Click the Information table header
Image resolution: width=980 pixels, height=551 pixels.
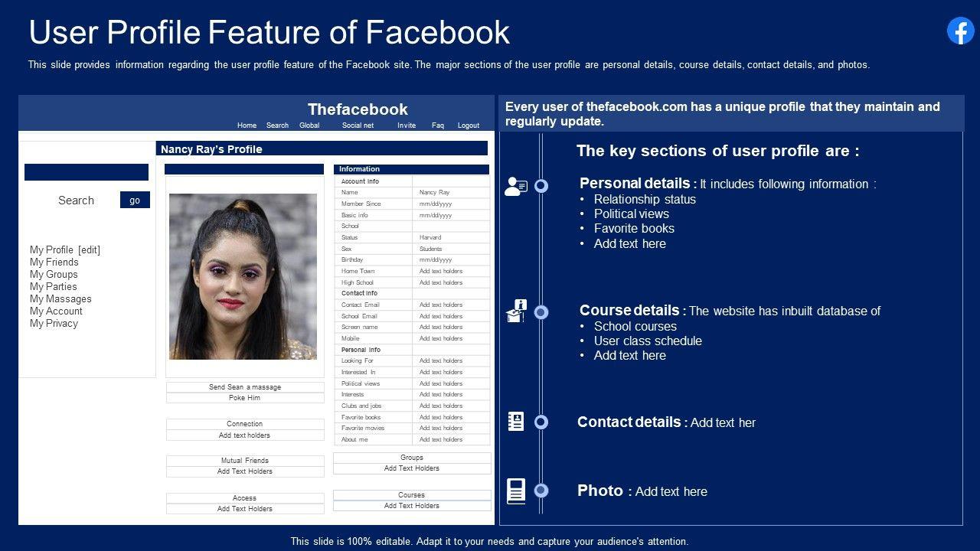[x=411, y=169]
